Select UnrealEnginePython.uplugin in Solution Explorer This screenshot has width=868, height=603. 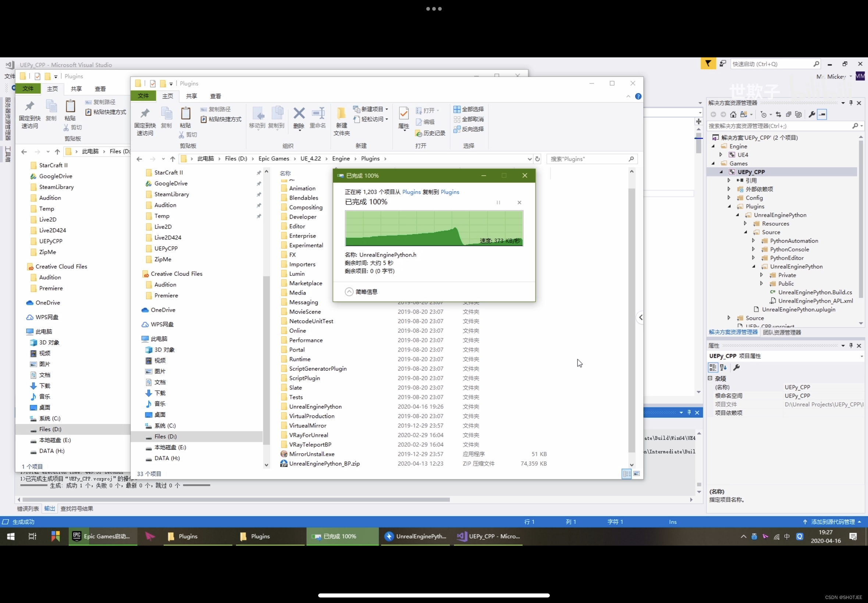click(798, 310)
